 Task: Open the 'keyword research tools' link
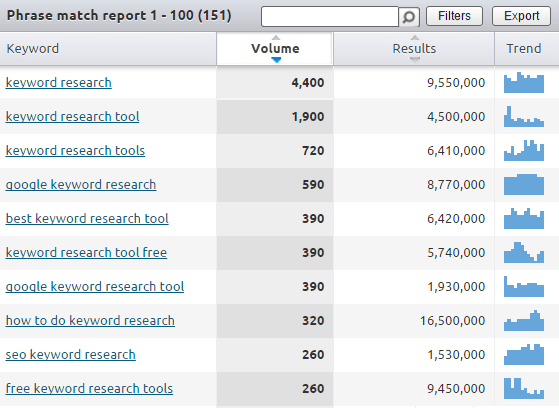(75, 151)
